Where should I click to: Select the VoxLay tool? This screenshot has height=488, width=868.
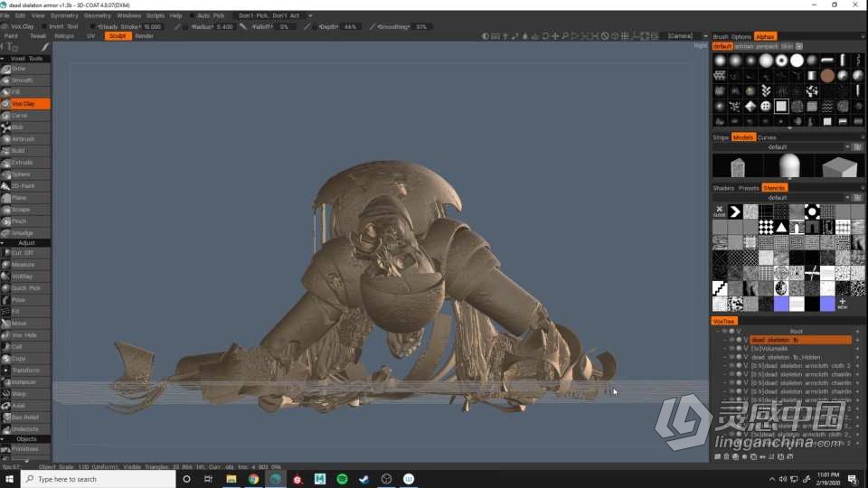tap(25, 277)
